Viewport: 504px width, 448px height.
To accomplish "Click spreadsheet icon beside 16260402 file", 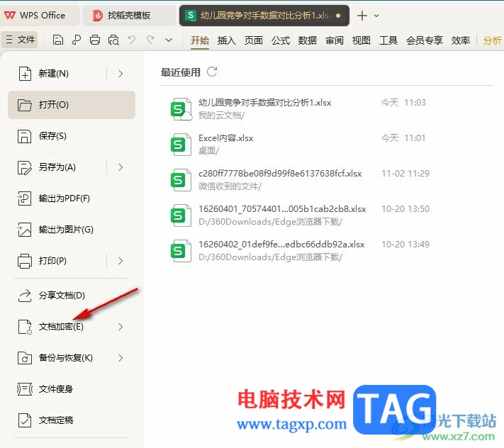I will tap(180, 250).
